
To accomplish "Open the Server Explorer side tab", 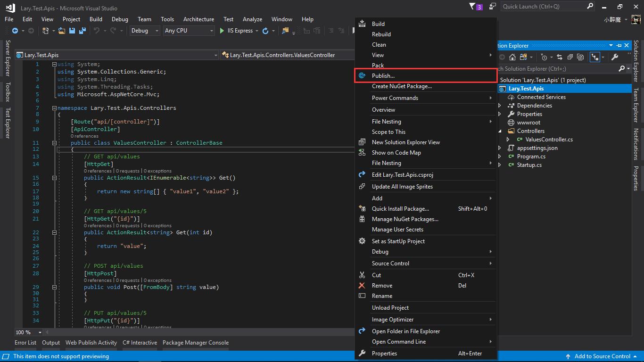I will 8,58.
